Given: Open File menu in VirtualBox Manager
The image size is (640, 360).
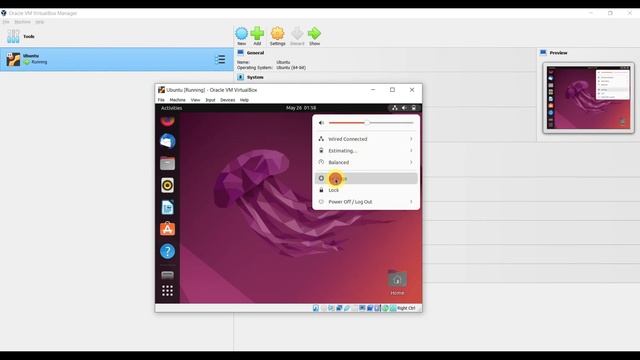Looking at the screenshot, I should (6, 22).
